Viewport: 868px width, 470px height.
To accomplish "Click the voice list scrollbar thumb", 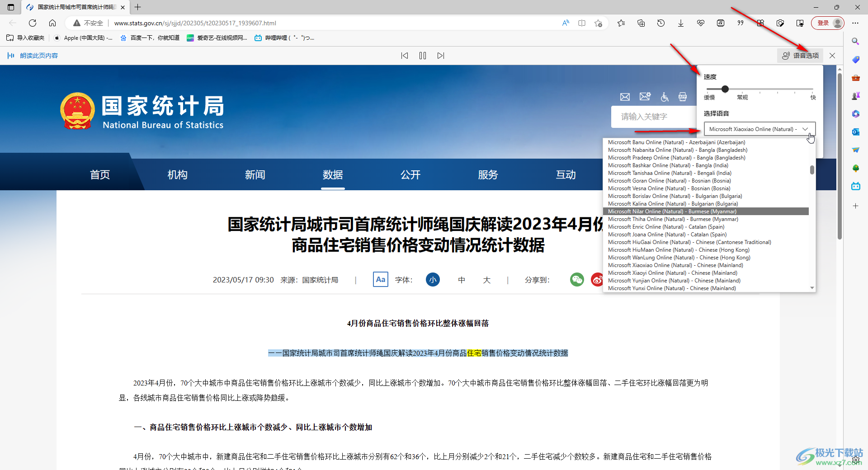I will (812, 170).
